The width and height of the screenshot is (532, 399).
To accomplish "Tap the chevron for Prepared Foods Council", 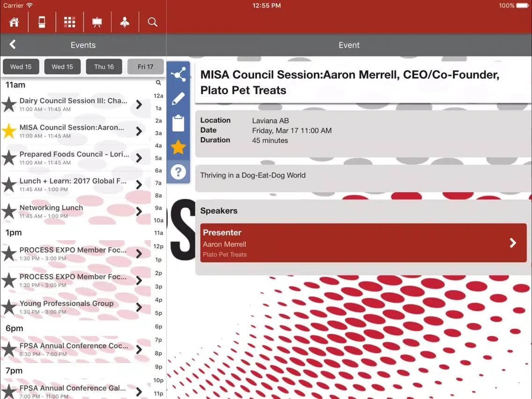I will tap(139, 158).
